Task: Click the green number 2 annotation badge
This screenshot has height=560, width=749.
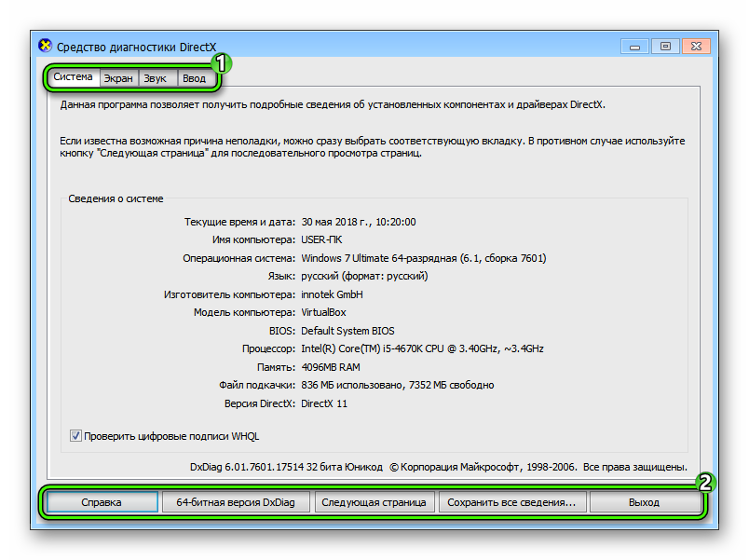Action: (705, 483)
